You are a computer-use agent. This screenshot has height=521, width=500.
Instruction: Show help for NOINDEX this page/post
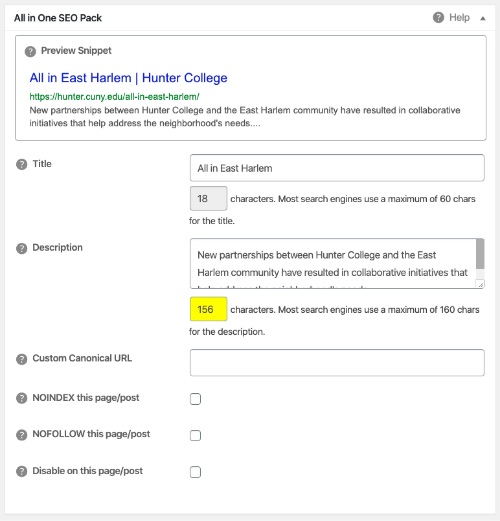(22, 398)
